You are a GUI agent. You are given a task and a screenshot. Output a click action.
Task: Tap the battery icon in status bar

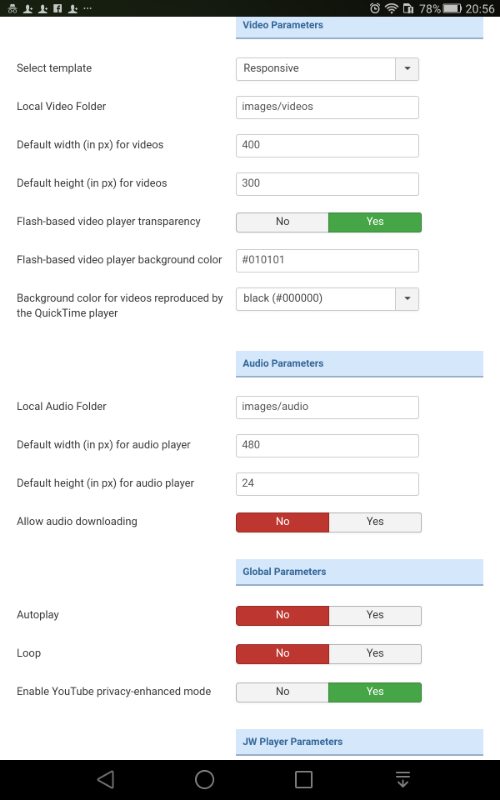click(x=452, y=8)
